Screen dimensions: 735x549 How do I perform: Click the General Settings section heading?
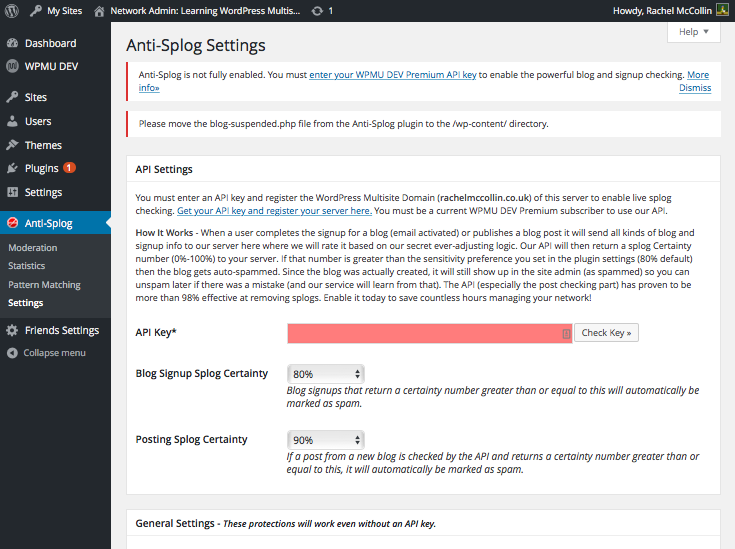[175, 523]
